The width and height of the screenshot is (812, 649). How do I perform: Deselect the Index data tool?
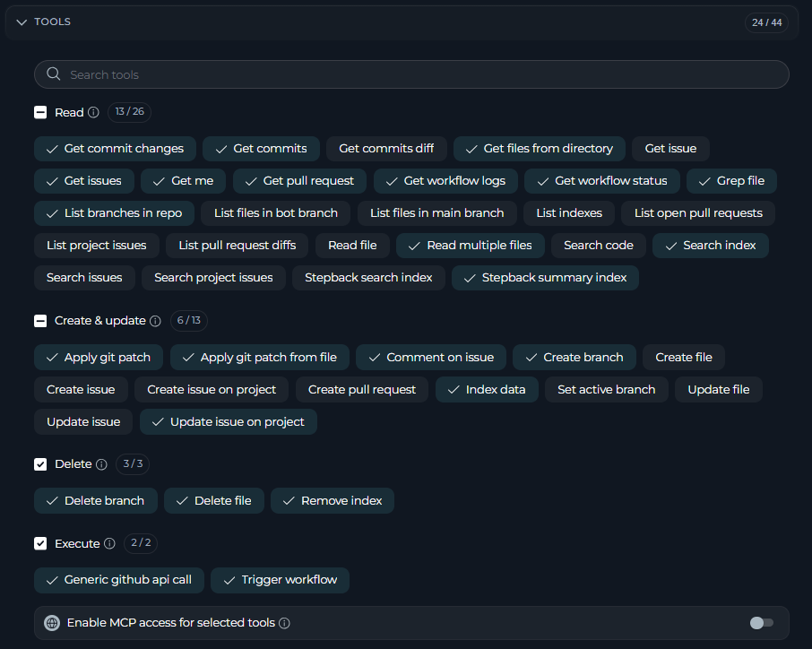pyautogui.click(x=487, y=390)
